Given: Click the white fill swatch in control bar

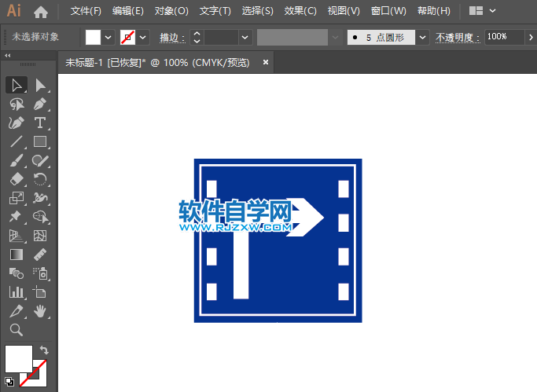Looking at the screenshot, I should pyautogui.click(x=93, y=37).
